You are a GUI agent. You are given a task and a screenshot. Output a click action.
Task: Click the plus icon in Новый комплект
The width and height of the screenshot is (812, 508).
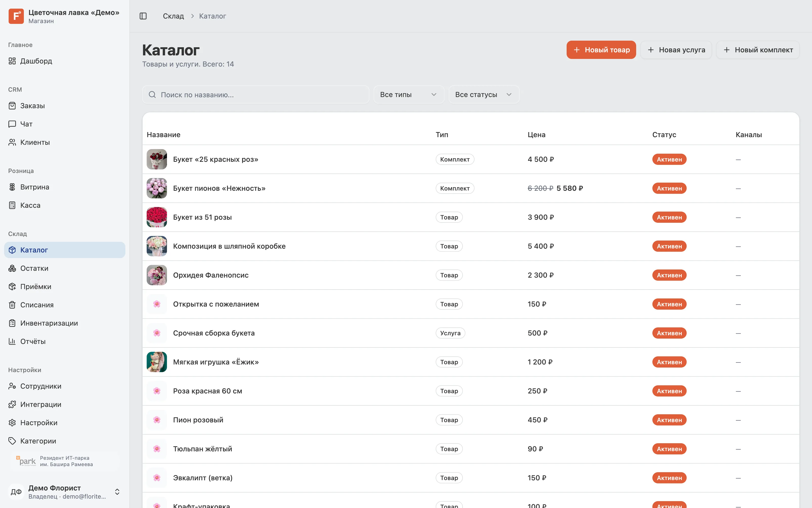click(x=726, y=50)
